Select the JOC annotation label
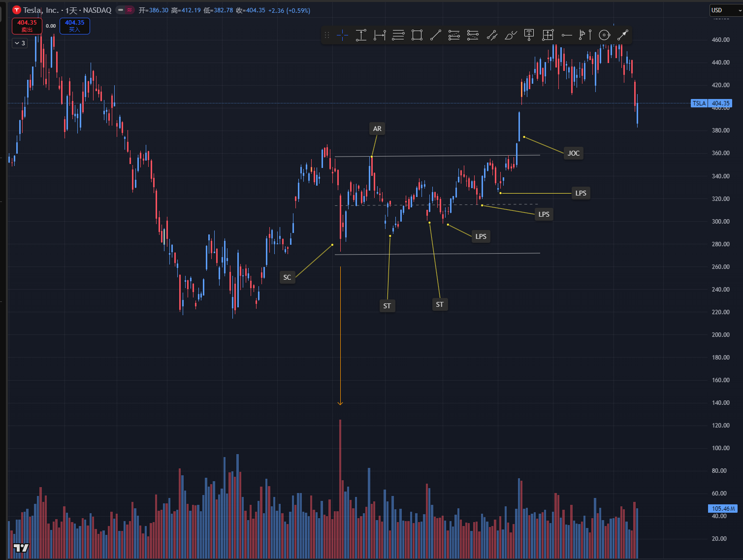 [x=574, y=153]
